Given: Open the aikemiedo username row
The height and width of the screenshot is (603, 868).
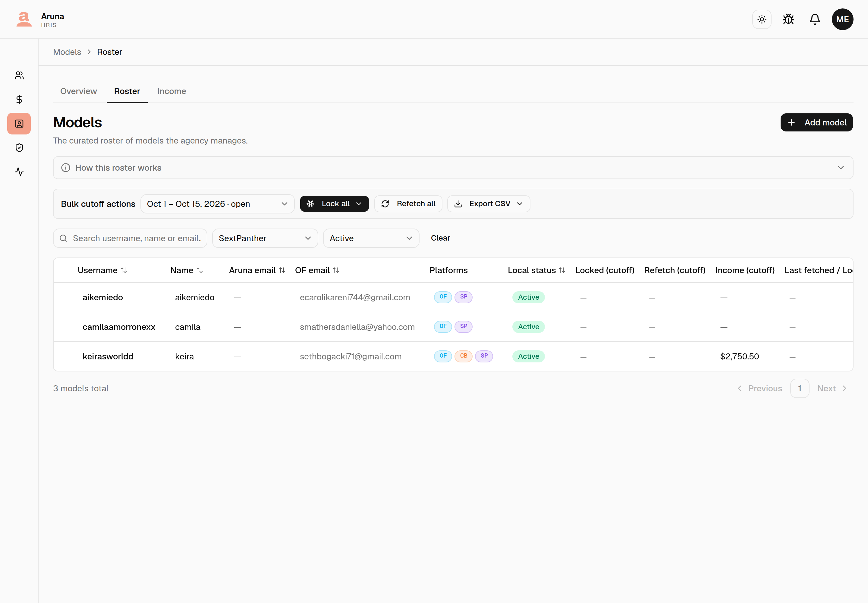Looking at the screenshot, I should [x=103, y=298].
